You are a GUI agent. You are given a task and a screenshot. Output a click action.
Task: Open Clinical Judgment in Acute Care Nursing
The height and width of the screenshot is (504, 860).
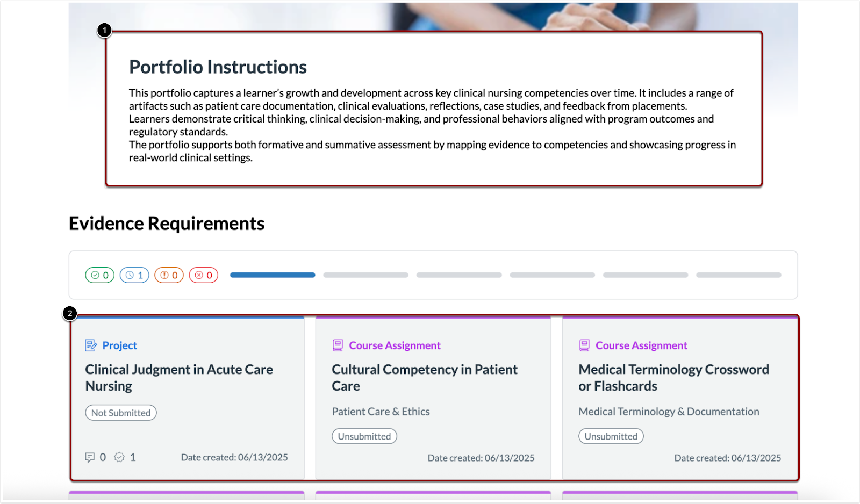pyautogui.click(x=179, y=377)
